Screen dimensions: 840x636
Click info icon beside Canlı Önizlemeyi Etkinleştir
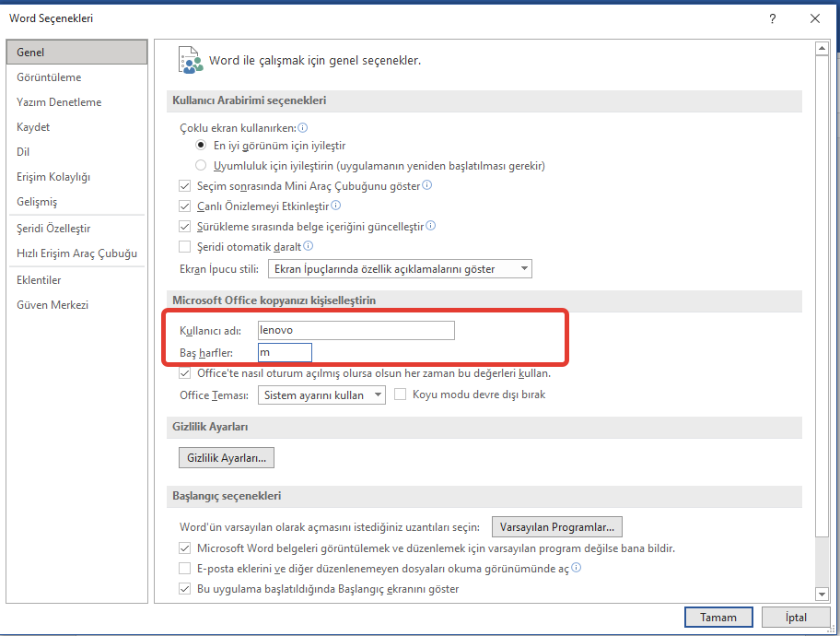coord(336,206)
